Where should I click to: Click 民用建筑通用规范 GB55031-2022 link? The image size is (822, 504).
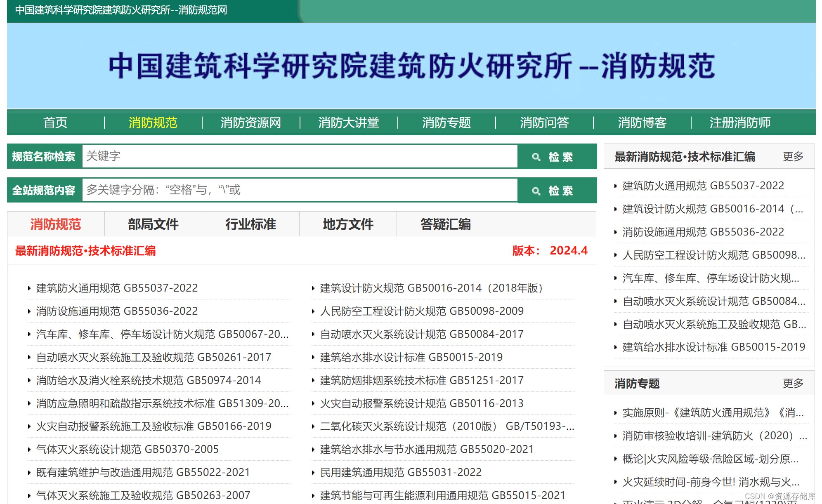(x=400, y=472)
